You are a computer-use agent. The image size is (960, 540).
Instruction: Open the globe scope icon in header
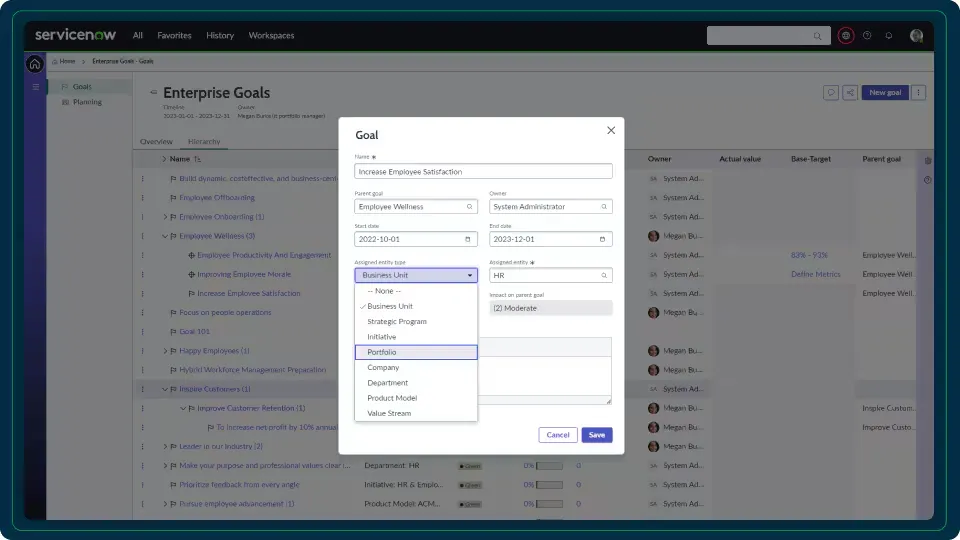(846, 36)
